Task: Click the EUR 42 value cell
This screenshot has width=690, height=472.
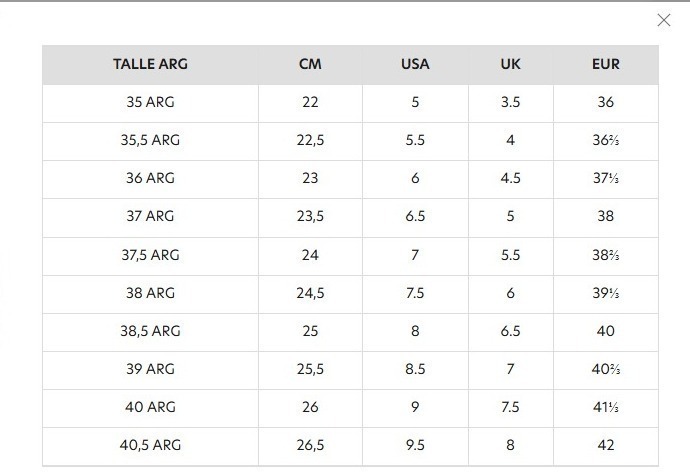Action: coord(606,445)
